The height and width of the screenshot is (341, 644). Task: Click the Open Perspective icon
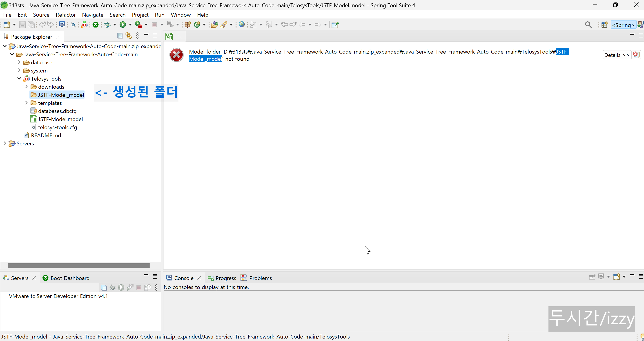[604, 25]
